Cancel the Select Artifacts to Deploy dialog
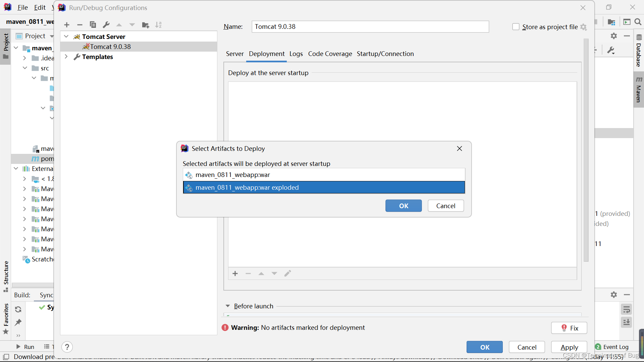The width and height of the screenshot is (644, 362). 446,206
